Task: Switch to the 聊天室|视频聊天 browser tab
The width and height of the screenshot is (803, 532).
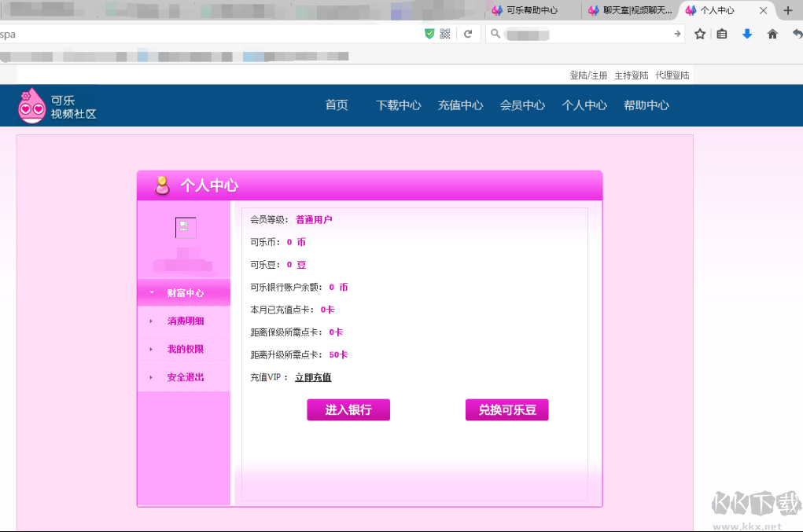Action: [x=631, y=11]
